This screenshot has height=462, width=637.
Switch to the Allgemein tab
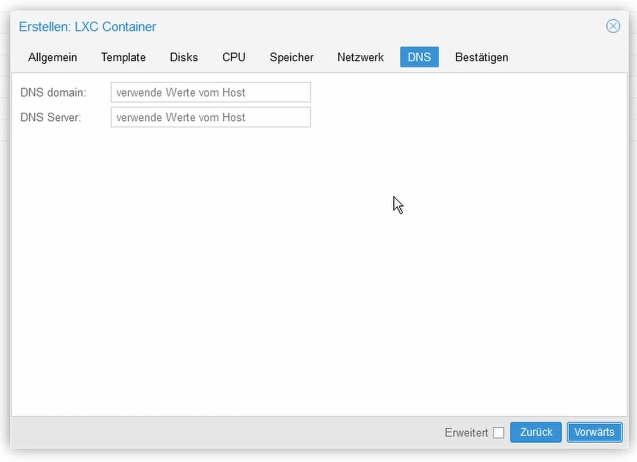[52, 57]
